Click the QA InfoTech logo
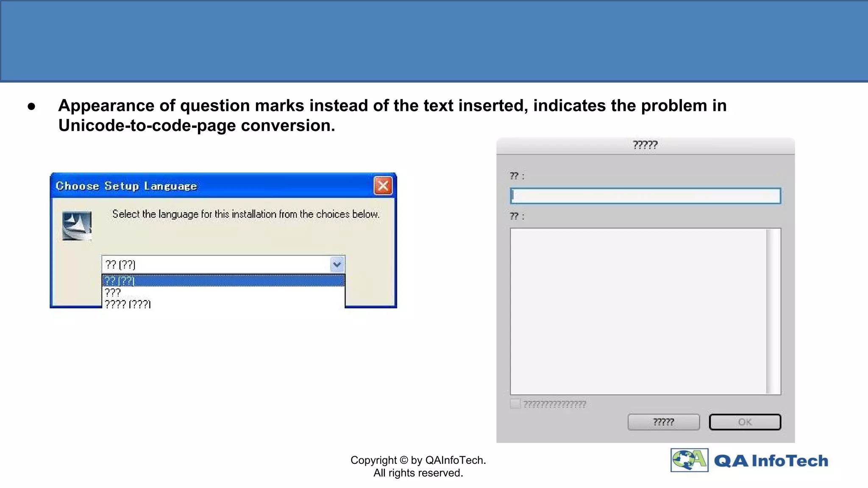 coord(749,460)
